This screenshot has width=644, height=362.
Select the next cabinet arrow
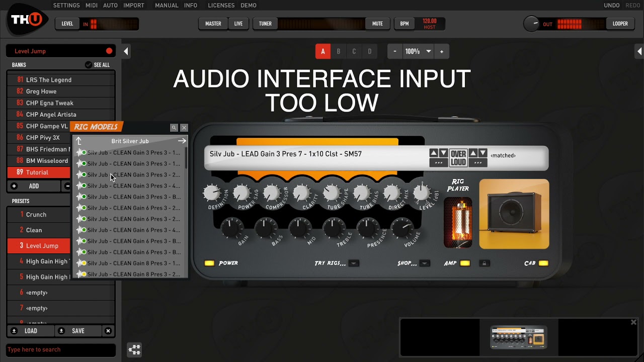(x=482, y=153)
